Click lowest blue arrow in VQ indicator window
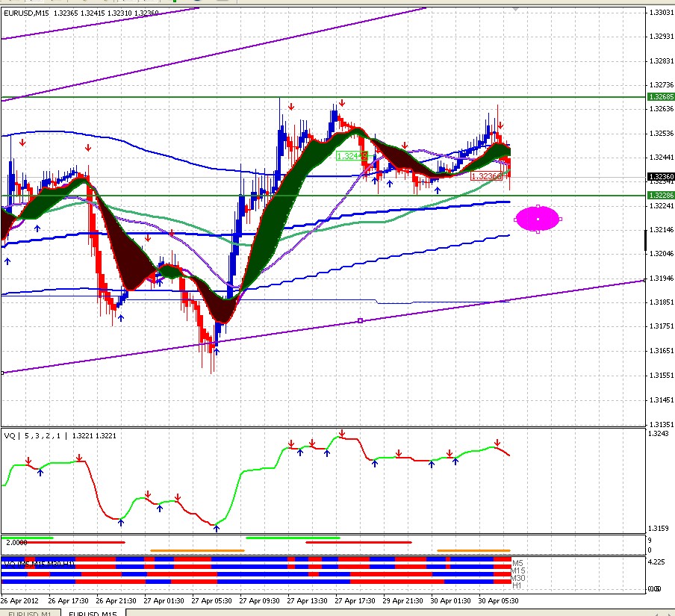The height and width of the screenshot is (616, 675). [x=216, y=529]
